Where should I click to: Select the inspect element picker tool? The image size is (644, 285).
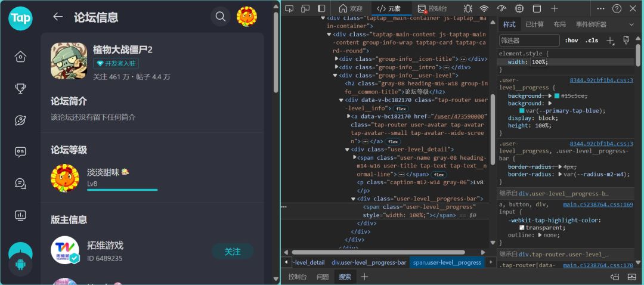[289, 8]
